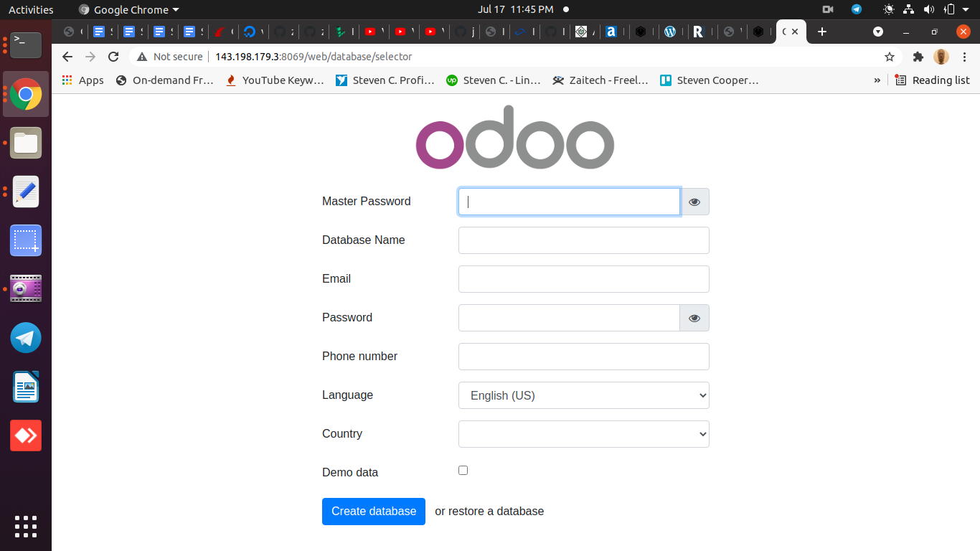The height and width of the screenshot is (551, 980).
Task: Reveal the Password field using its eye icon
Action: tap(694, 318)
